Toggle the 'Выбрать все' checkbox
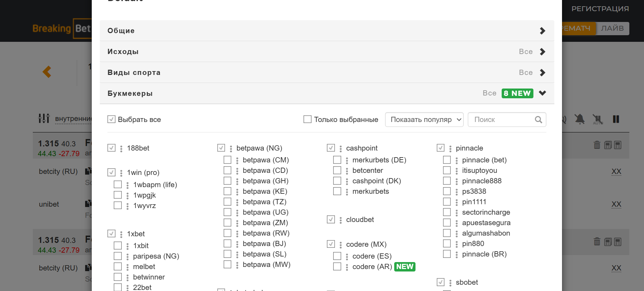Screen dimensions: 644x291 (x=111, y=119)
